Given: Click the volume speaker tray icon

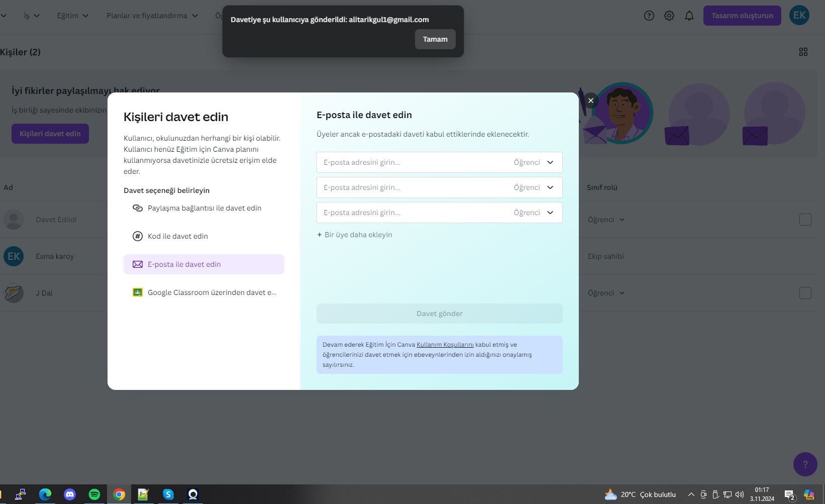Looking at the screenshot, I should click(x=740, y=494).
